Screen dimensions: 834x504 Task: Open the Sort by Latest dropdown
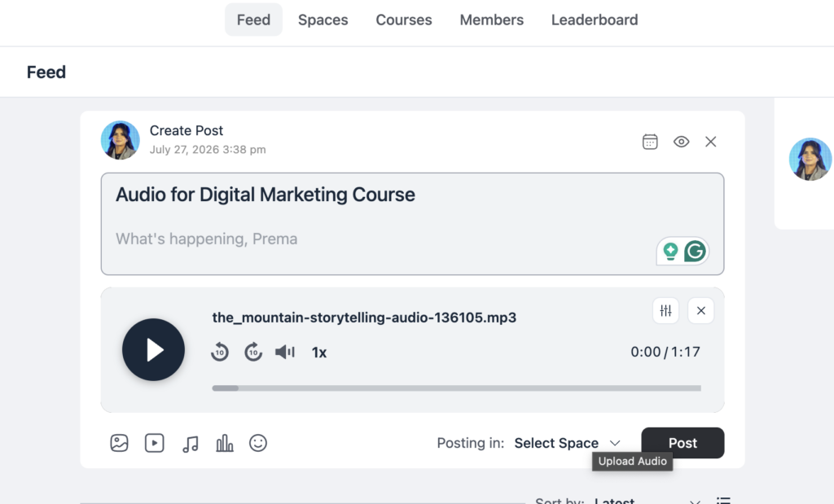pyautogui.click(x=646, y=500)
